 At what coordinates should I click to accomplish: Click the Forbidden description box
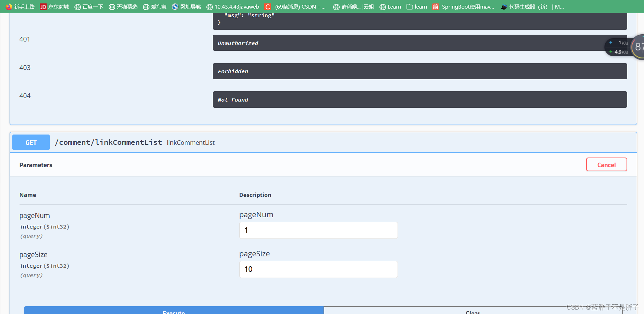420,71
